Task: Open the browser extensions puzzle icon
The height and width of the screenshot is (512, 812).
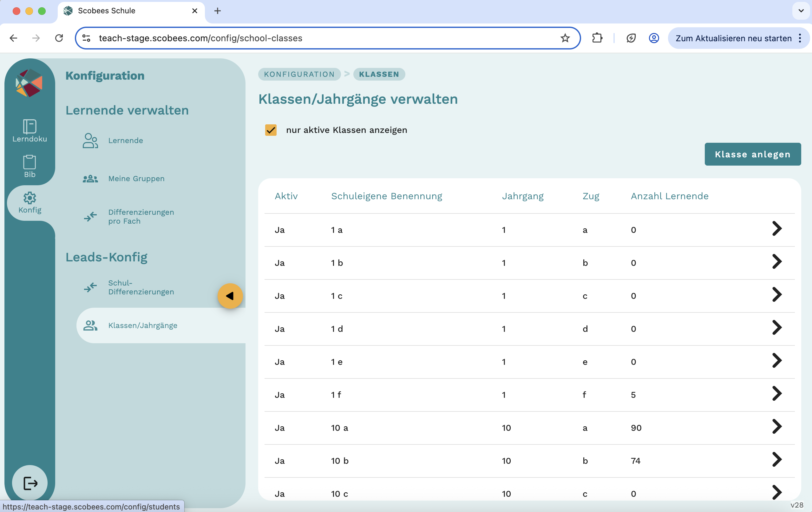Action: pyautogui.click(x=597, y=38)
